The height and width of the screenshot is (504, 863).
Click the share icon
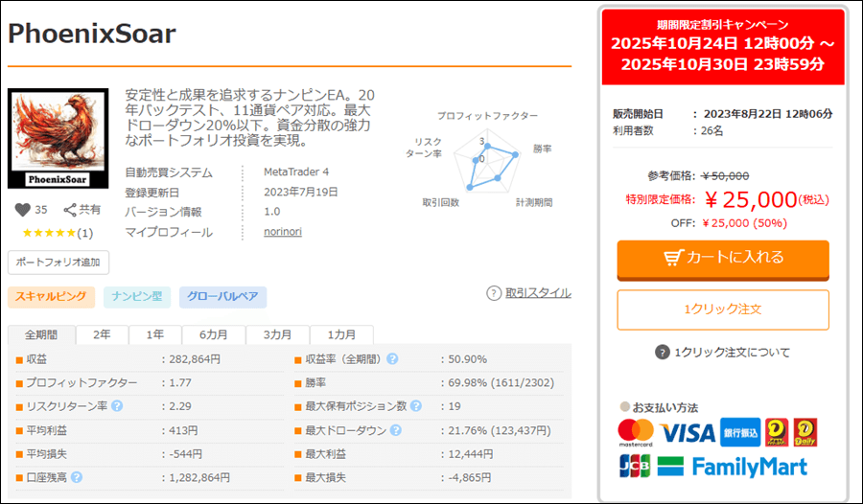[x=70, y=210]
